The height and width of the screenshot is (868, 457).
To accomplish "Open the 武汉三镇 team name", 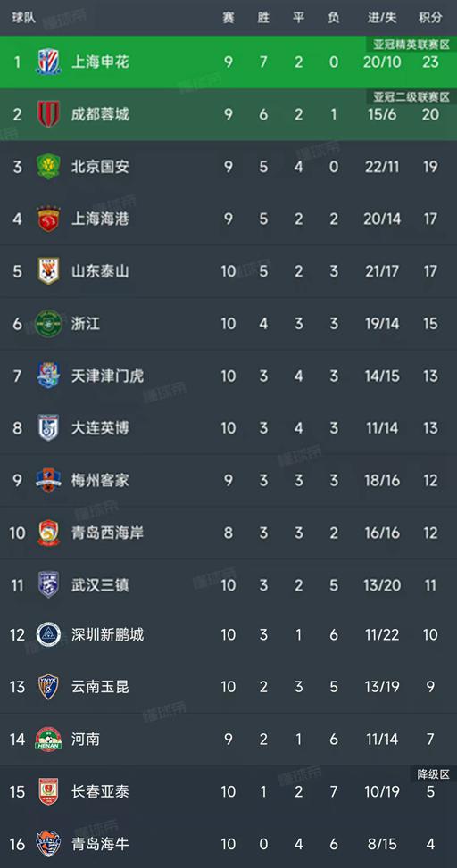I will click(x=100, y=585).
